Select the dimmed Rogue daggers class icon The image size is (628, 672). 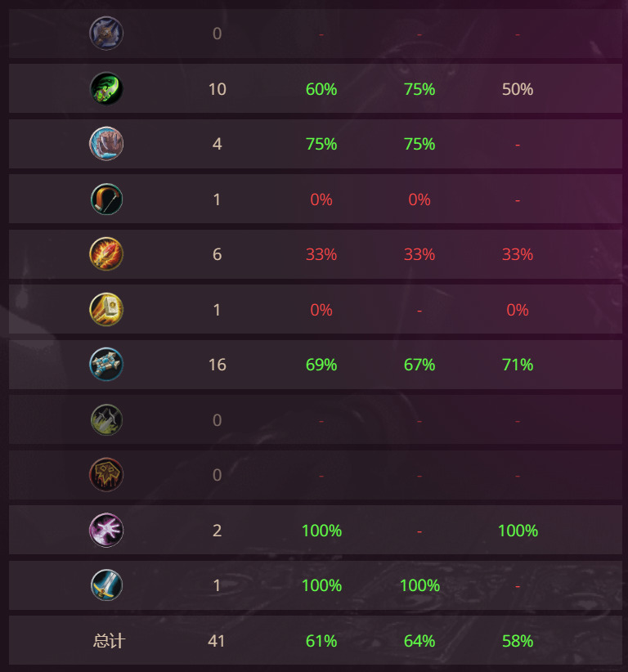pyautogui.click(x=106, y=419)
